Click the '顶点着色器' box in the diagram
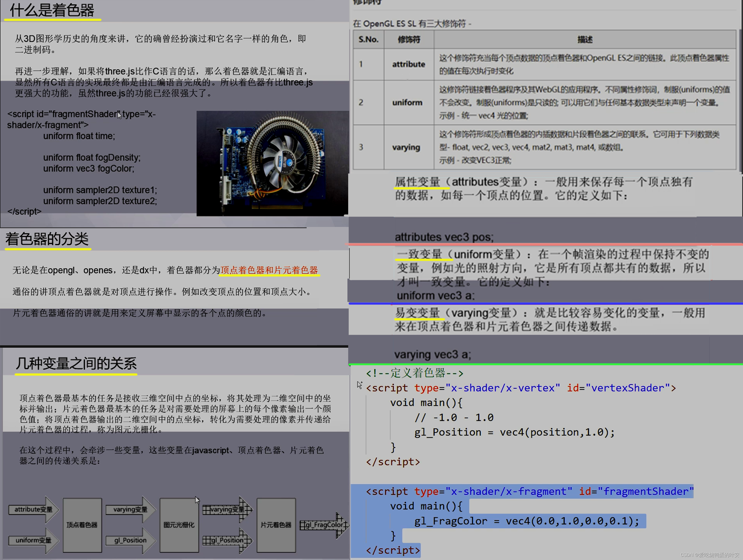The image size is (743, 560). [82, 525]
